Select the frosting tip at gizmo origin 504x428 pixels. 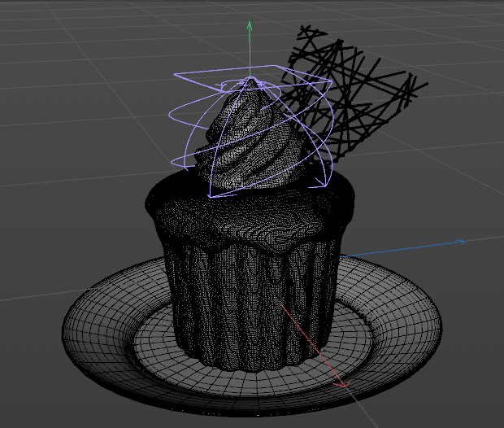pos(250,79)
